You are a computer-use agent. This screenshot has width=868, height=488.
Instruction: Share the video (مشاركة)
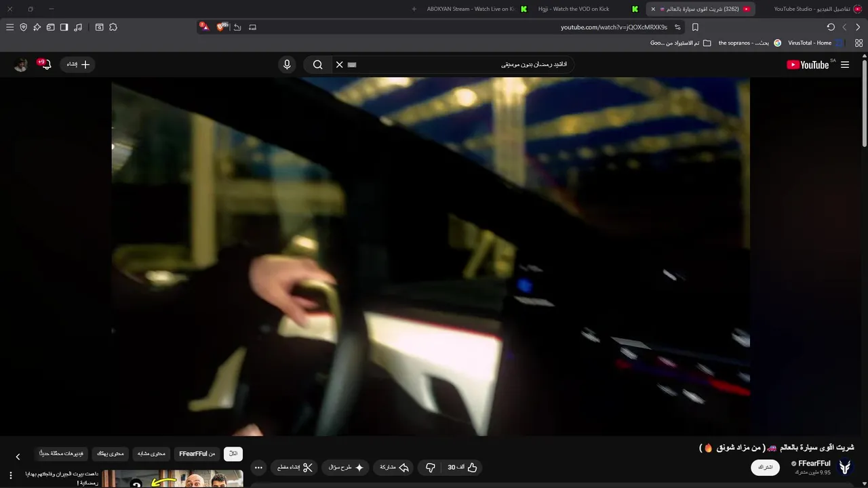tap(395, 468)
